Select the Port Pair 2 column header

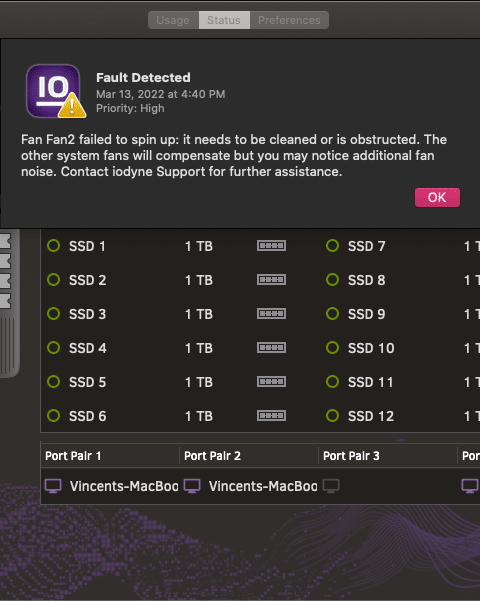coord(249,456)
